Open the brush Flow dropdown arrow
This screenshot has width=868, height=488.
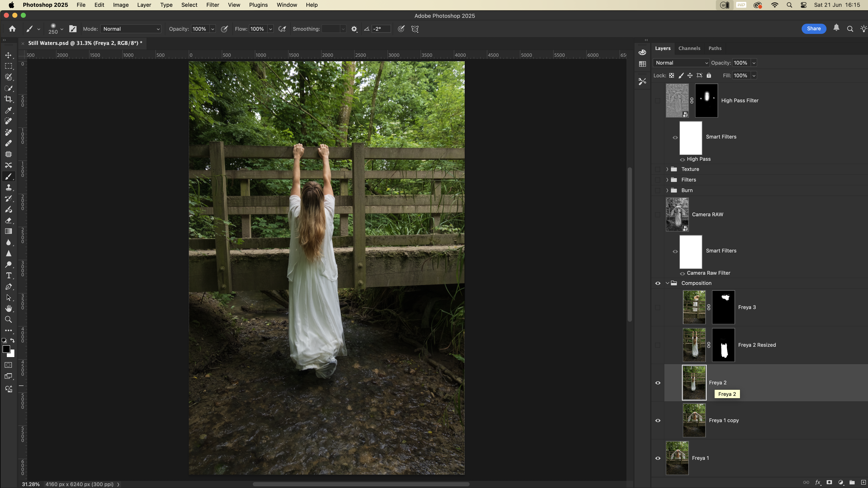(270, 29)
